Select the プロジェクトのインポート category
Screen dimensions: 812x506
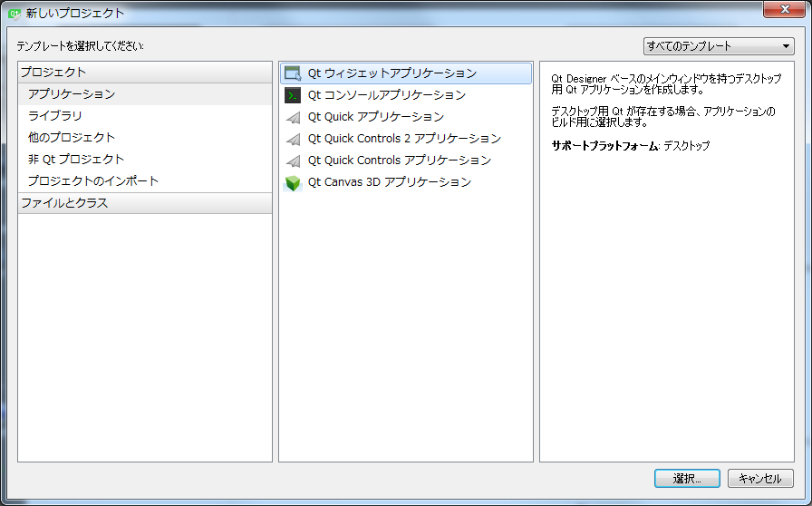144,181
